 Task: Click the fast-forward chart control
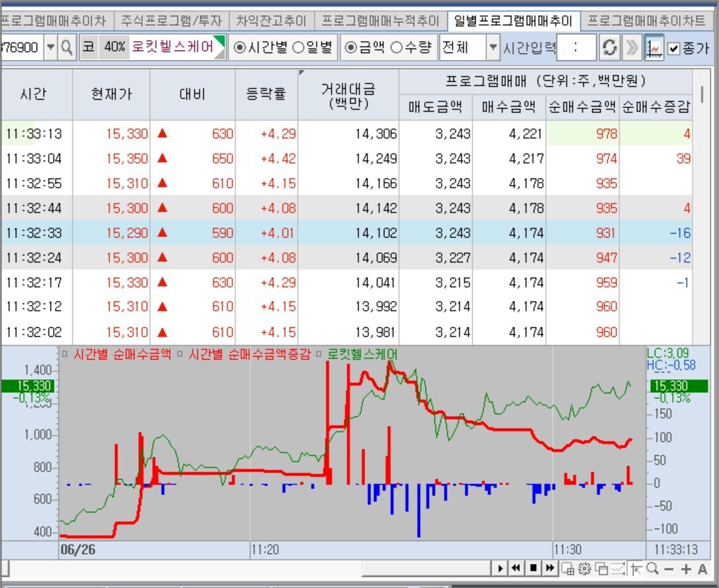click(550, 569)
